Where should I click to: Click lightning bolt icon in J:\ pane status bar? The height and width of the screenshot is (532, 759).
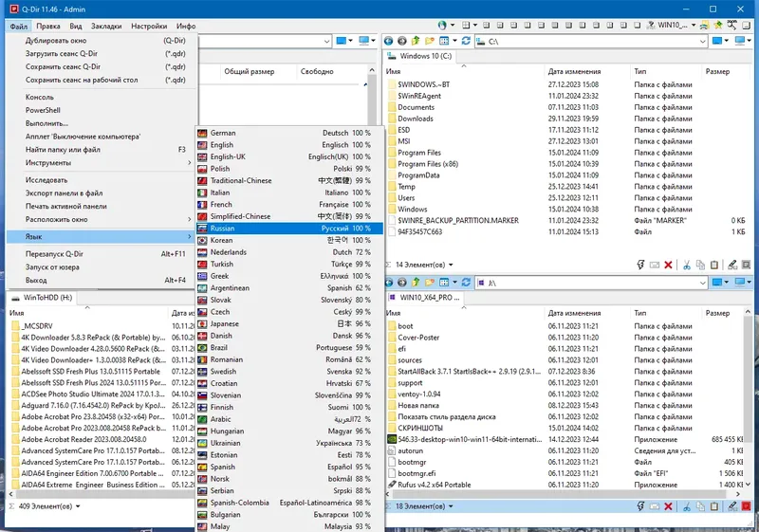tap(640, 506)
